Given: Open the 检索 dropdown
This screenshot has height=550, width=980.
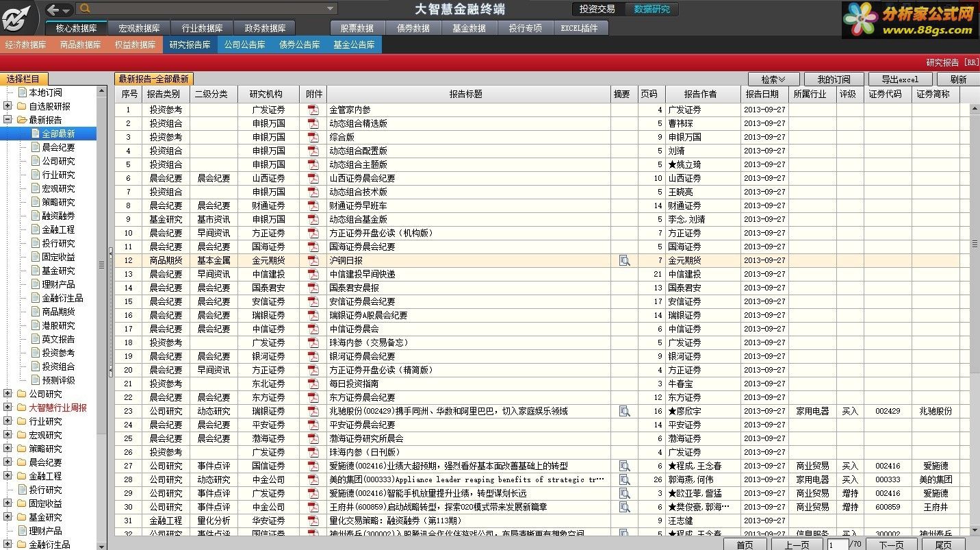Looking at the screenshot, I should pyautogui.click(x=774, y=79).
